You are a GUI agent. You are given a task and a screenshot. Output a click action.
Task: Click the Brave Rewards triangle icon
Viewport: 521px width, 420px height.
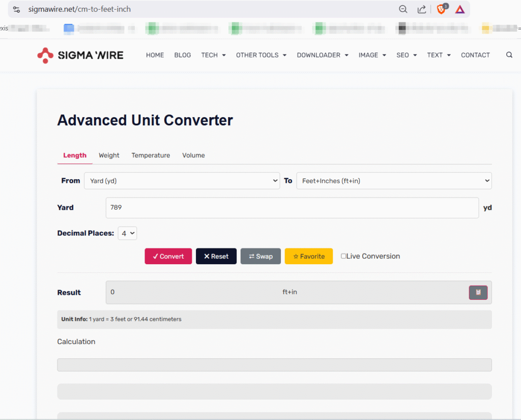460,9
